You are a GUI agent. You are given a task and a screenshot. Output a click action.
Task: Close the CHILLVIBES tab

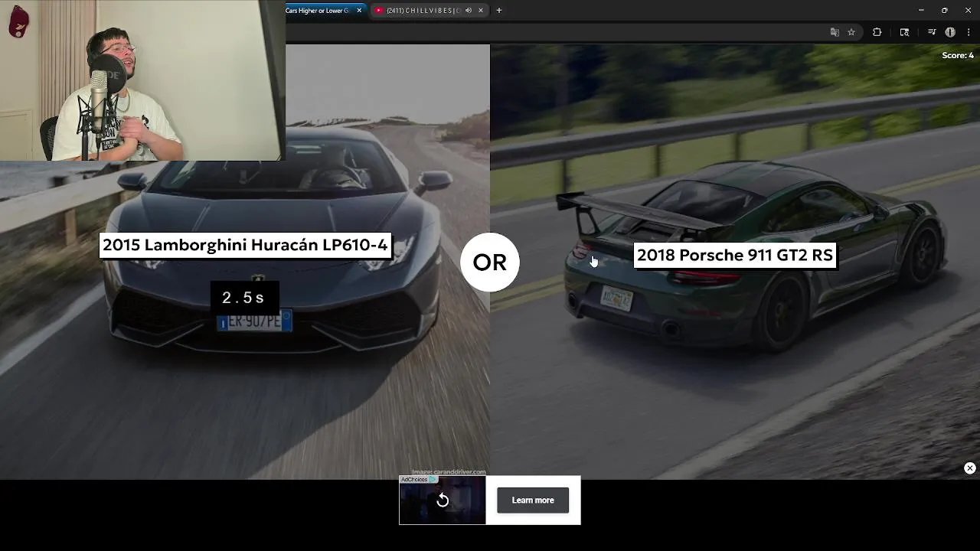[481, 10]
